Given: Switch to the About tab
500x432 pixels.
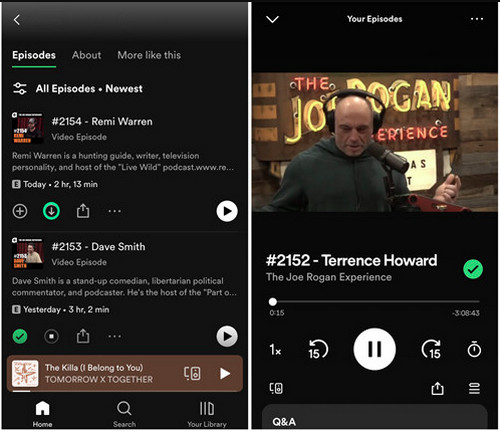Looking at the screenshot, I should pyautogui.click(x=86, y=55).
